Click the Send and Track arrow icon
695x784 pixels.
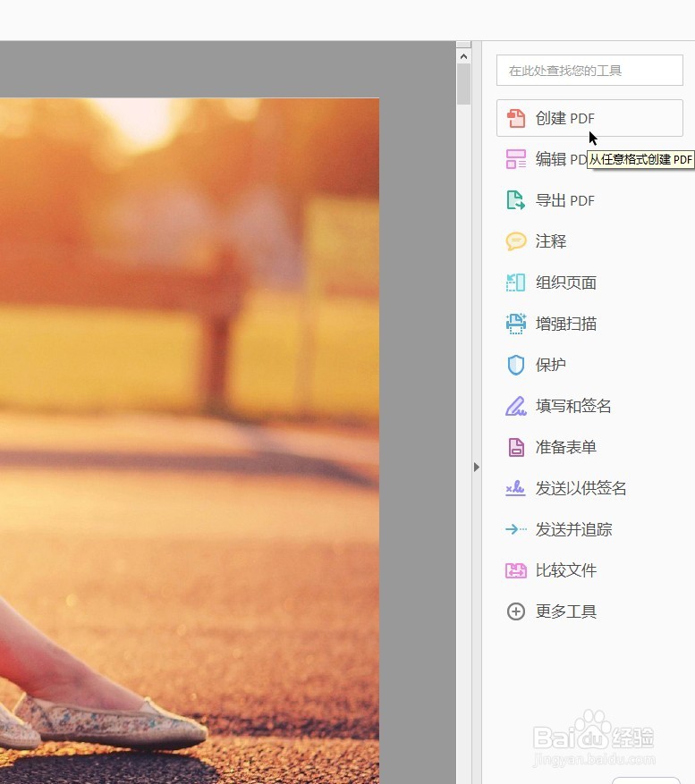click(x=516, y=529)
